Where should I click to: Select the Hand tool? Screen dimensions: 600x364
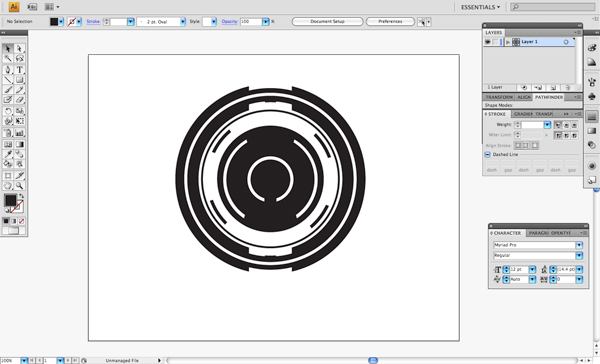pyautogui.click(x=8, y=186)
